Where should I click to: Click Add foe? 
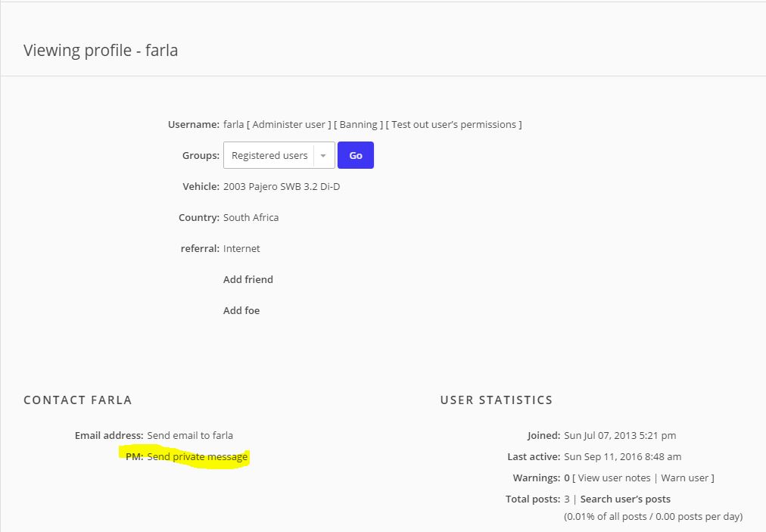pos(241,310)
